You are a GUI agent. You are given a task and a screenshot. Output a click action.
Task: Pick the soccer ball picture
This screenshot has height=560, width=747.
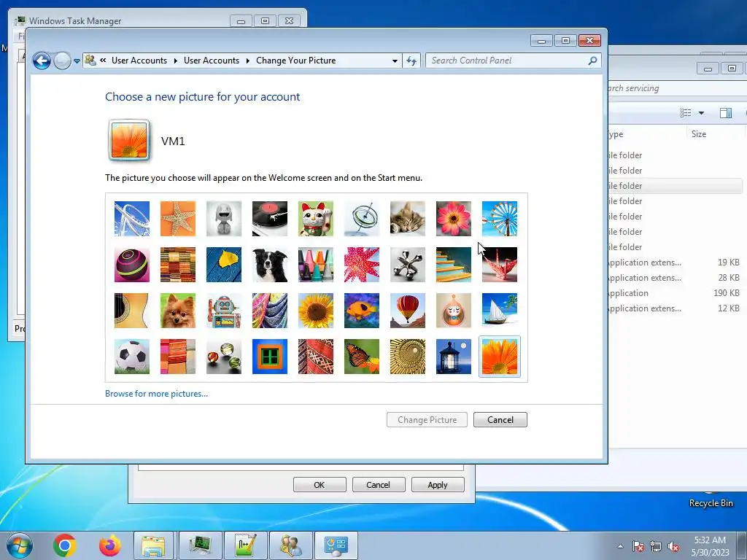[x=132, y=357]
